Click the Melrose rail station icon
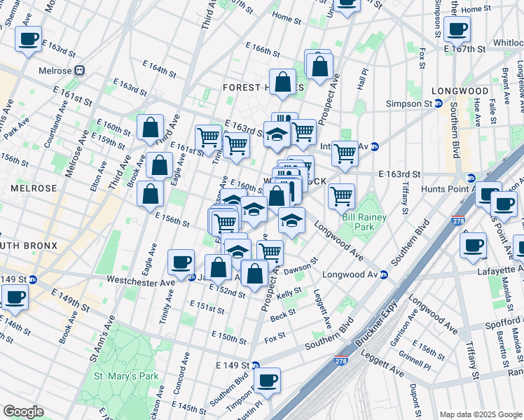524x420 pixels. (80, 71)
